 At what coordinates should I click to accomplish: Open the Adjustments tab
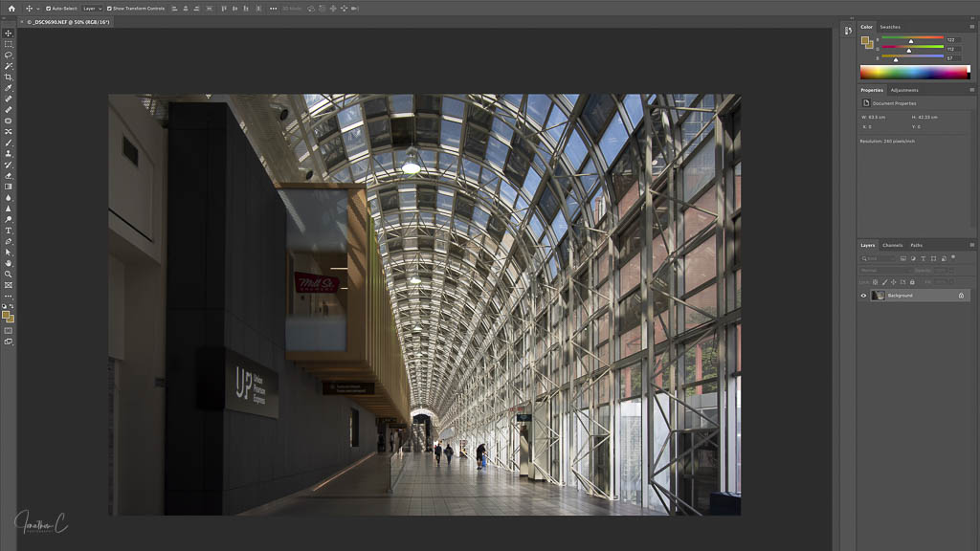pyautogui.click(x=904, y=90)
